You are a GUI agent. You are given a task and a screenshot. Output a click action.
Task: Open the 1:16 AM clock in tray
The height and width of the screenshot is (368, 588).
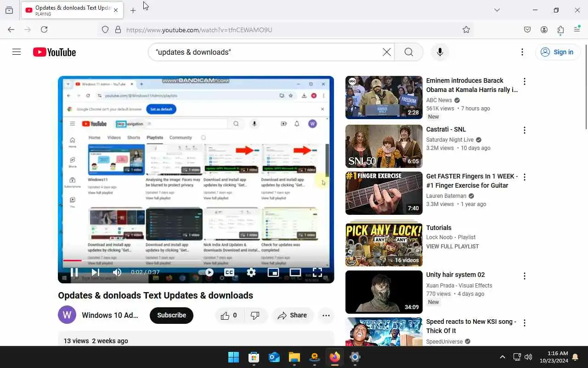(554, 357)
